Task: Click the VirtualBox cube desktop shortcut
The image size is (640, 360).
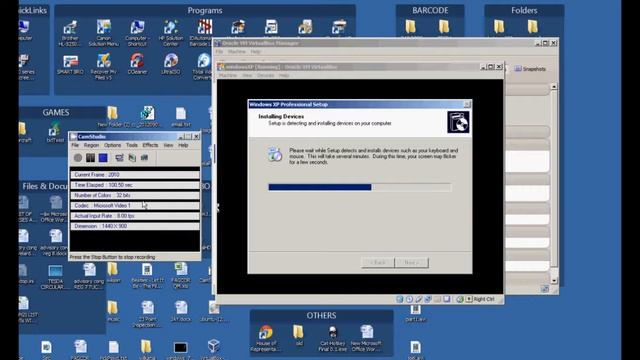Action: click(x=213, y=349)
